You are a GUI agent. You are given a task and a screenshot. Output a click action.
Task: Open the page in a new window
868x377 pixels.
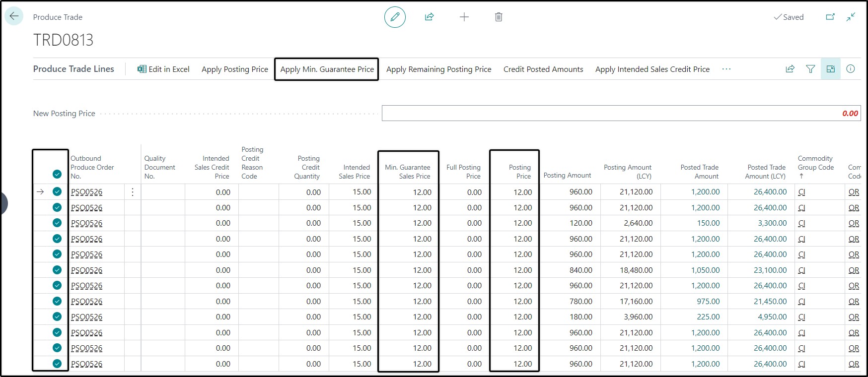830,17
